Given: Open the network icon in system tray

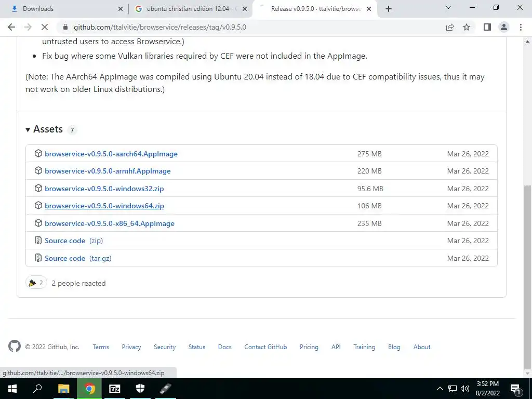Looking at the screenshot, I should pos(453,389).
